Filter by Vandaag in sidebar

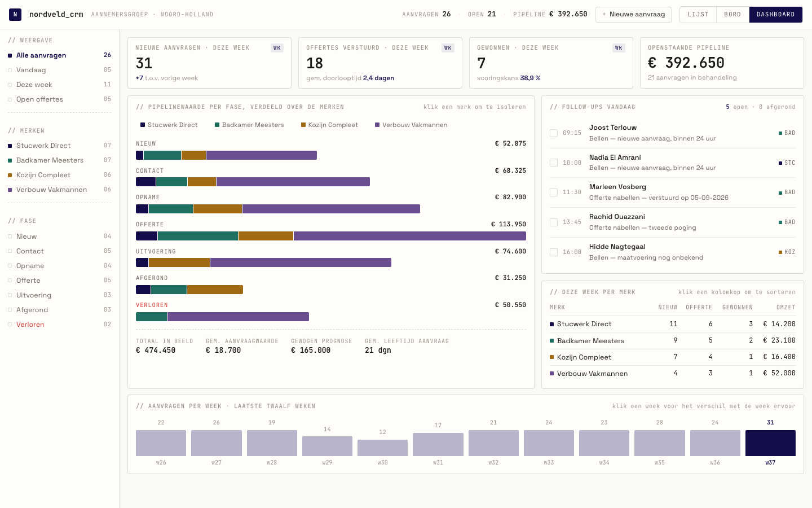click(x=59, y=70)
